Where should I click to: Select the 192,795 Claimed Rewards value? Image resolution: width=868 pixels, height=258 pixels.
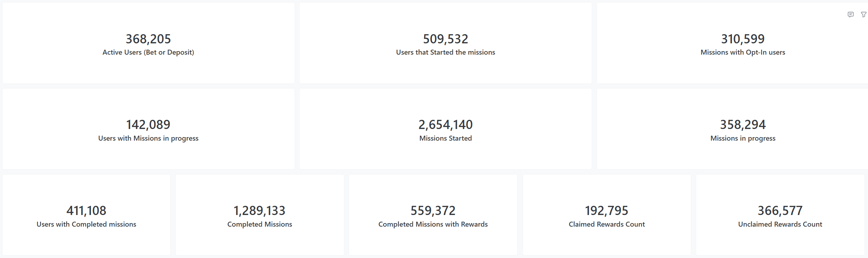(607, 211)
